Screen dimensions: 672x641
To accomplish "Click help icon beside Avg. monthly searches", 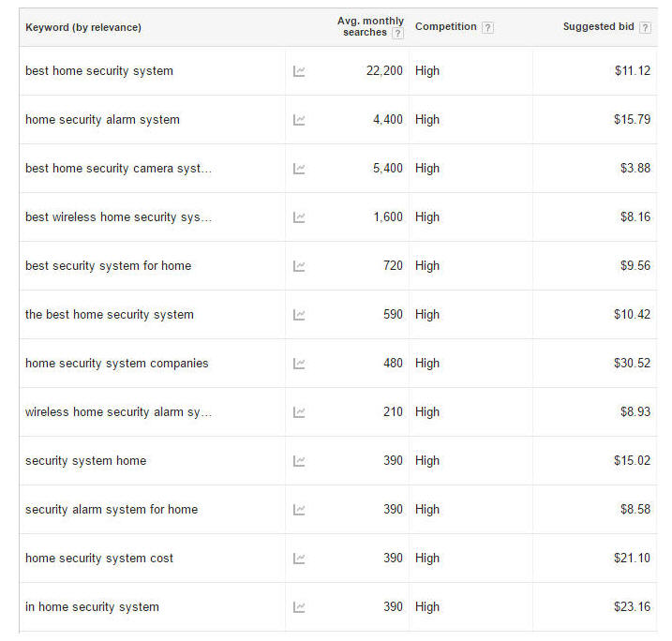I will point(397,33).
